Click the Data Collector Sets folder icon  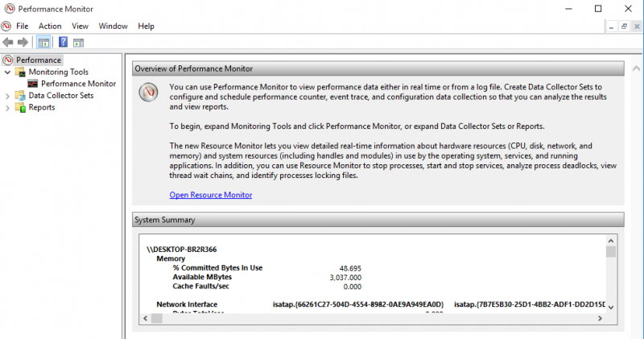click(21, 96)
